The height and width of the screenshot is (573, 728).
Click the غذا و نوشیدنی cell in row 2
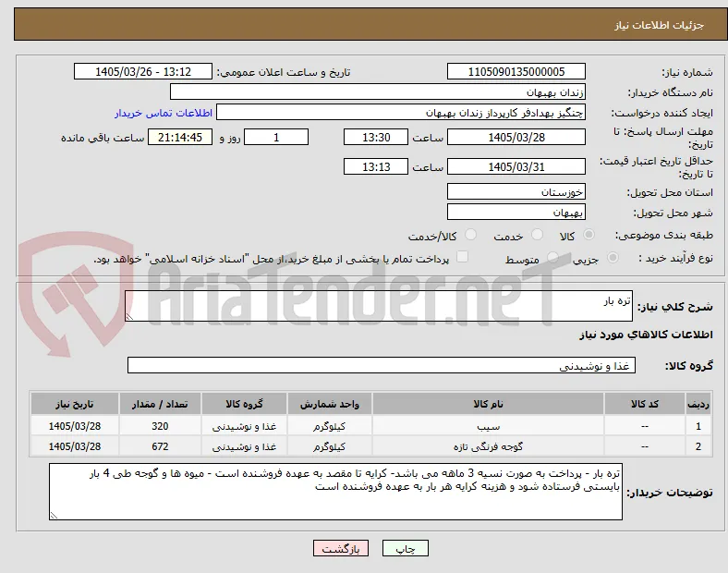tap(244, 446)
